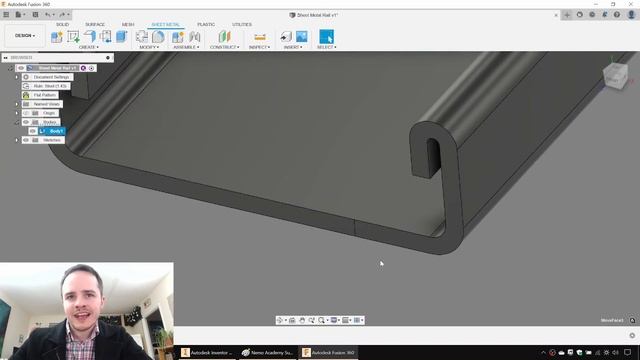
Task: Click the Unfold tool in Modify group
Action: pos(142,37)
